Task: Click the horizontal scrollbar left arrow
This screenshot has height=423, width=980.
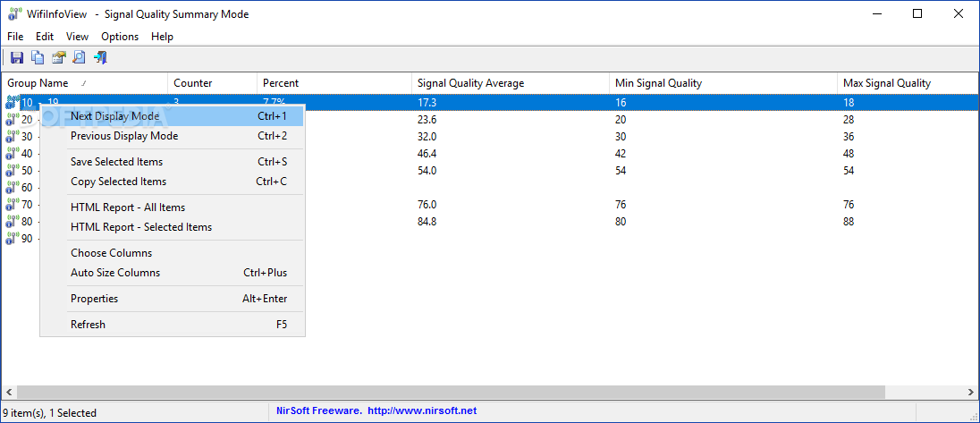Action: point(9,392)
